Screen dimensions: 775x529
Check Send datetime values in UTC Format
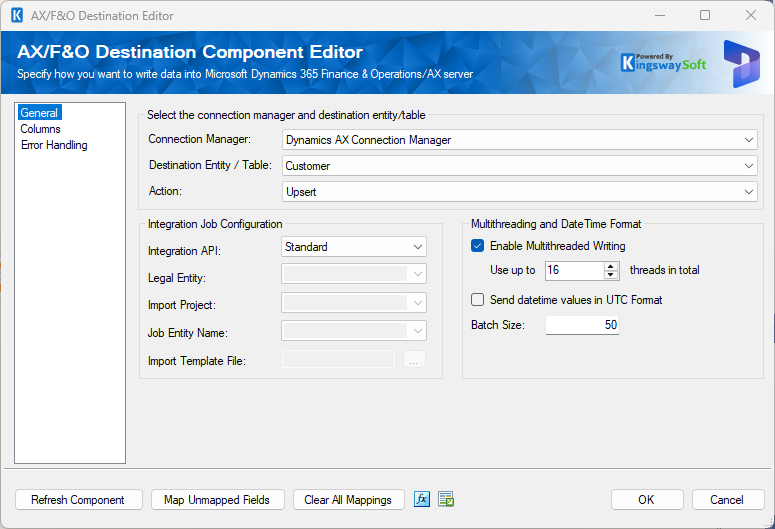tap(477, 300)
